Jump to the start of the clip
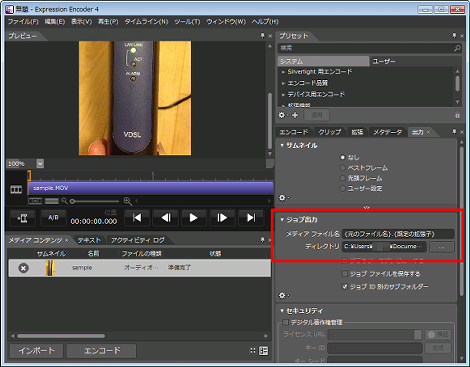This screenshot has width=470, height=367. (x=137, y=218)
